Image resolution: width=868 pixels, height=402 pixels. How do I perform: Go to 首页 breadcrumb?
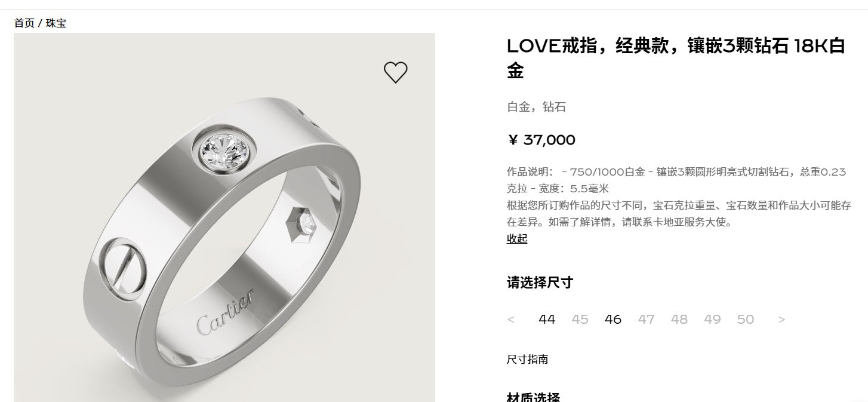point(24,23)
